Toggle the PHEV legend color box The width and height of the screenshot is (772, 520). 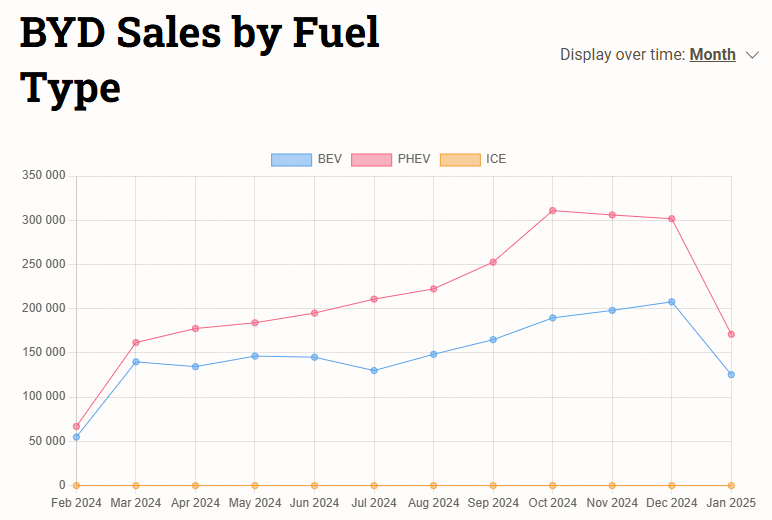tap(371, 159)
